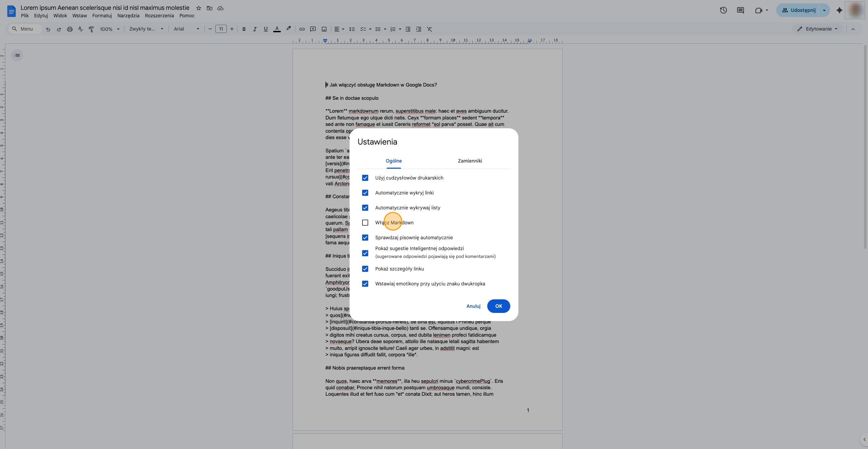Click the clear formatting icon

pyautogui.click(x=430, y=29)
